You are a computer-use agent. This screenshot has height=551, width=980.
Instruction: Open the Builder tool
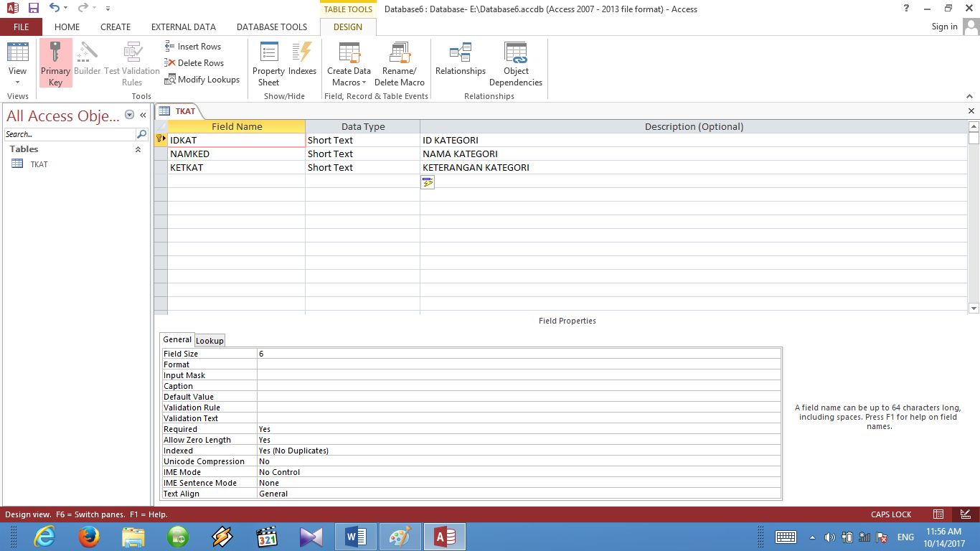click(87, 62)
